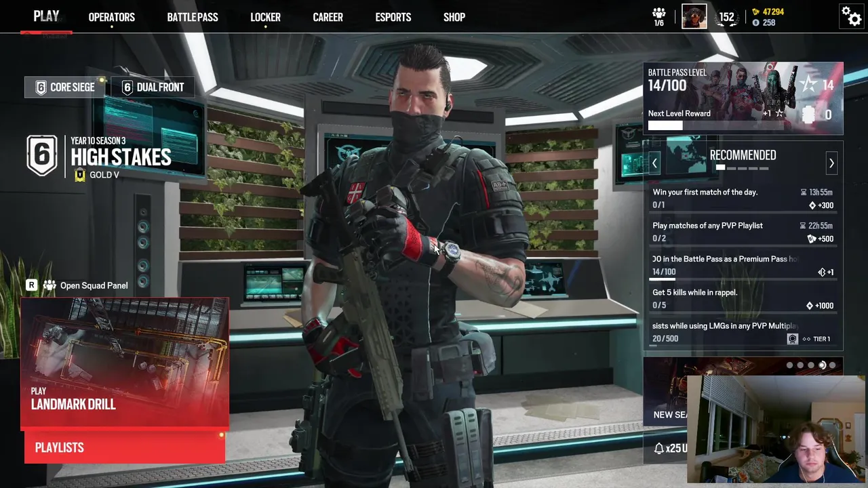The height and width of the screenshot is (488, 868).
Task: Open the settings gear icon
Action: [851, 16]
